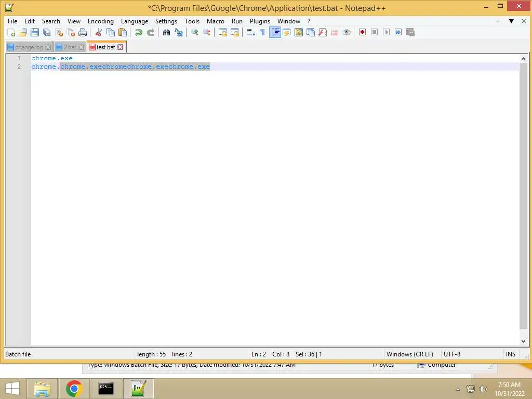Open the Function List toolbar icon
This screenshot has width=532, height=399.
[x=323, y=32]
